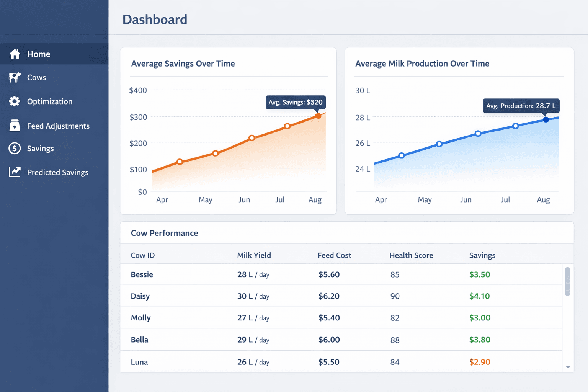The height and width of the screenshot is (392, 588).
Task: Select Luna's orange $2.90 savings figure
Action: pos(480,362)
